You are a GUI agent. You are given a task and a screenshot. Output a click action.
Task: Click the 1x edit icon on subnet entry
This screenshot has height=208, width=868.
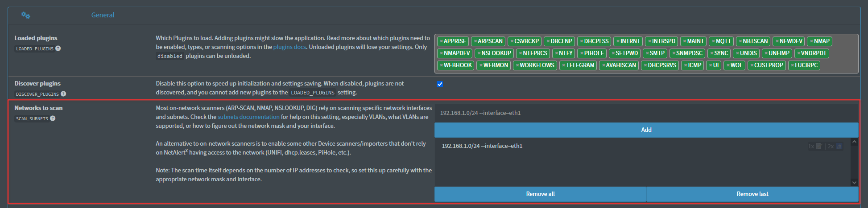click(819, 146)
